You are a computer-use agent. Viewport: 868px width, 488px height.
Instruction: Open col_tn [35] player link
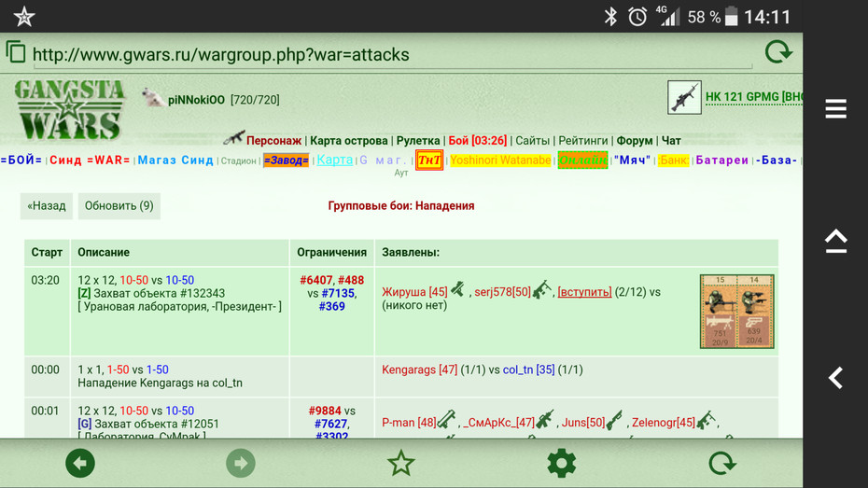tap(528, 369)
